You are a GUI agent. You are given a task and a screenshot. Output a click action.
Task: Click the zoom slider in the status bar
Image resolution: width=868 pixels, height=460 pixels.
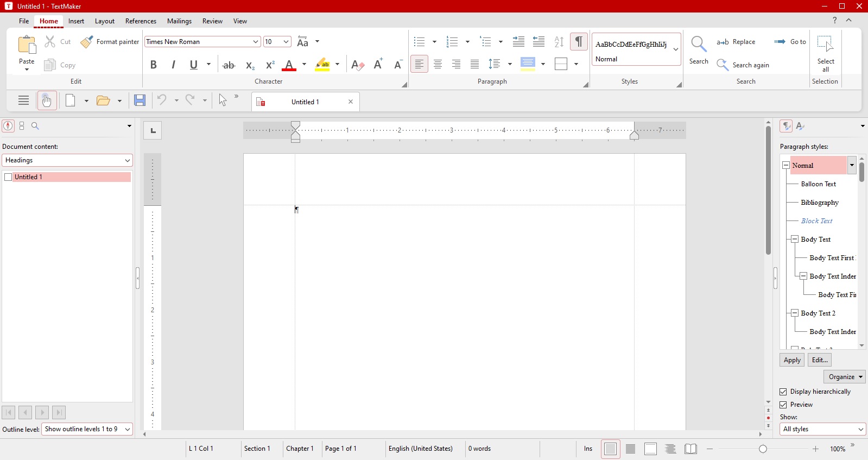(763, 449)
